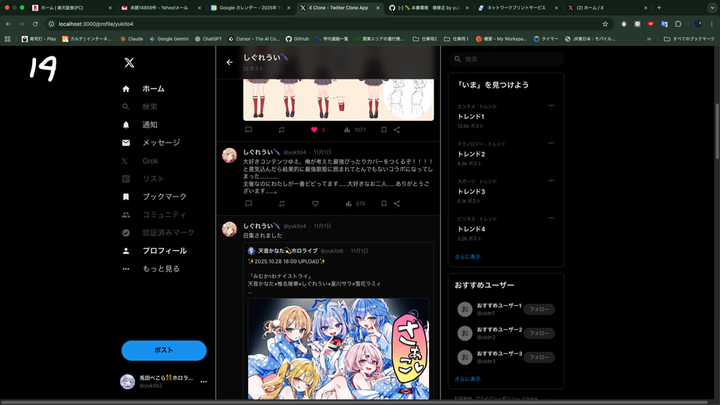Open Grok in the sidebar
Viewport: 720px width, 405px height.
point(140,161)
